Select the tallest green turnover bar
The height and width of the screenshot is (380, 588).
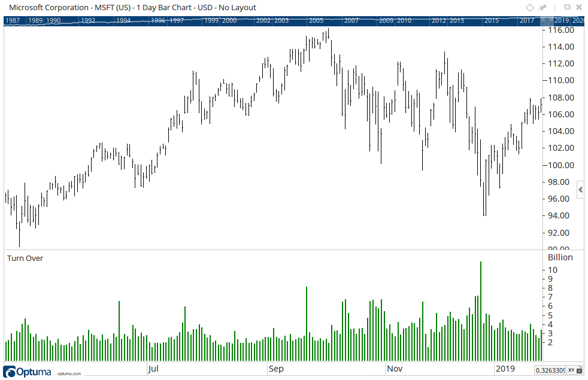[x=481, y=311]
